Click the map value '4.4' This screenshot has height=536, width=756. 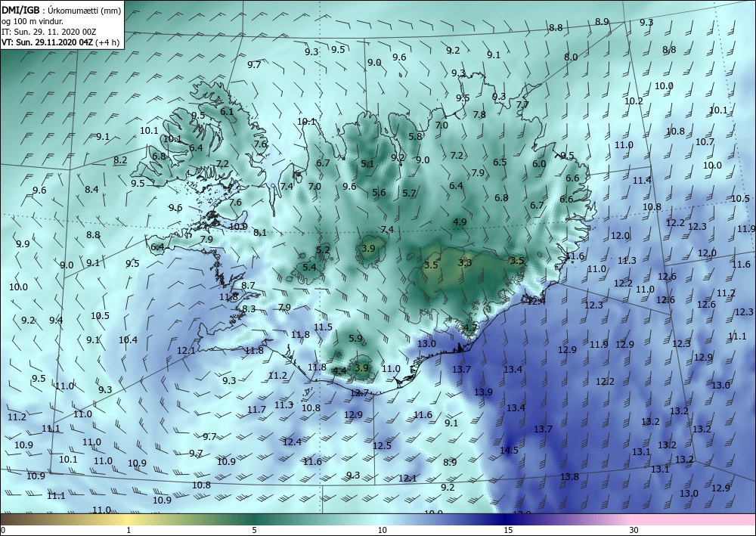pyautogui.click(x=339, y=370)
